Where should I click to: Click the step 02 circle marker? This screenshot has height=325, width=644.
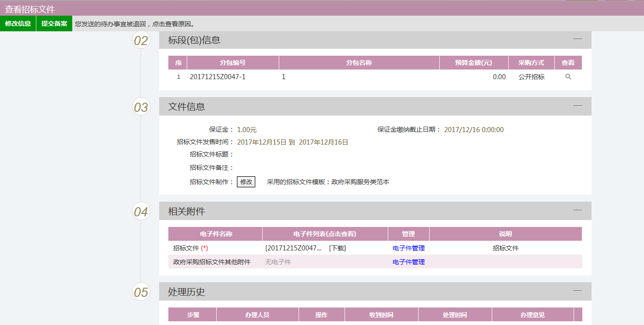pos(141,41)
